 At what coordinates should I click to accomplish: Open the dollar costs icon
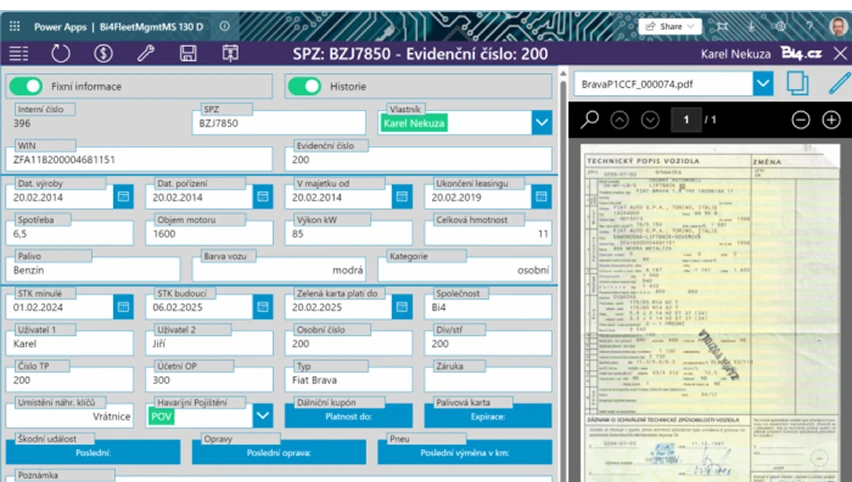[x=103, y=54]
